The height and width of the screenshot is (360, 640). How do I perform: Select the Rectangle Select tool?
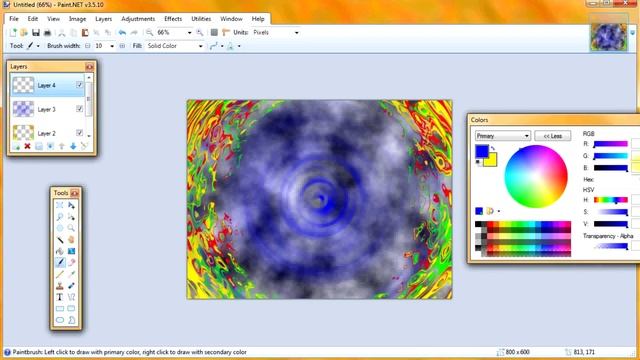pyautogui.click(x=60, y=205)
